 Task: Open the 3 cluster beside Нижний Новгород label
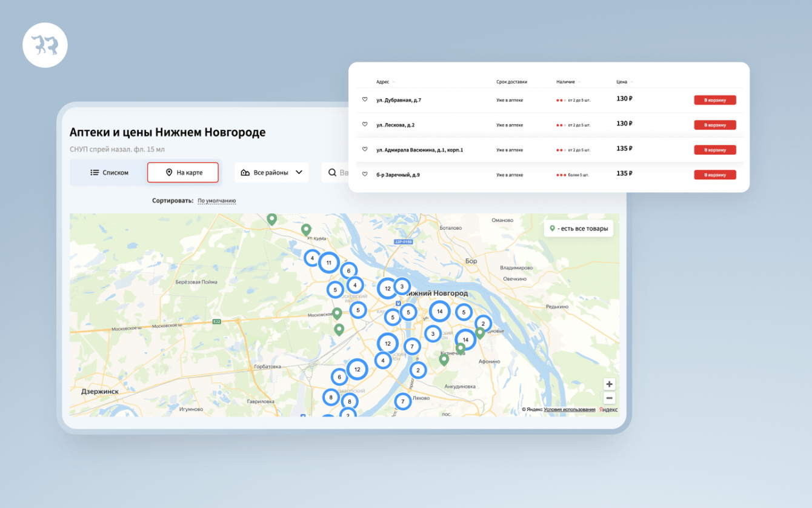point(402,286)
